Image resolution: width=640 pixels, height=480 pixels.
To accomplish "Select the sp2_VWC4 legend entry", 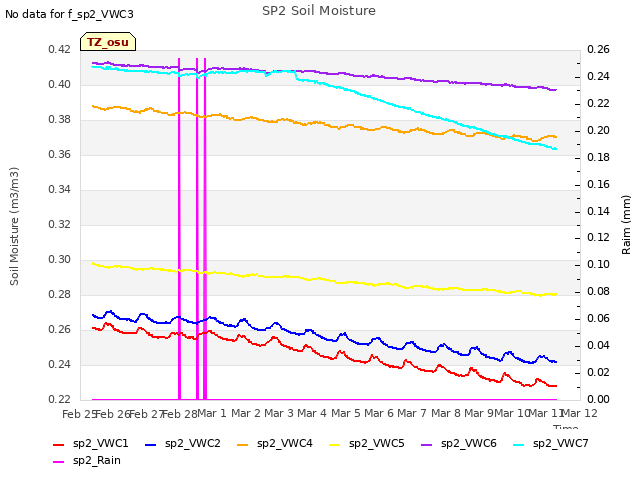I will (x=275, y=444).
